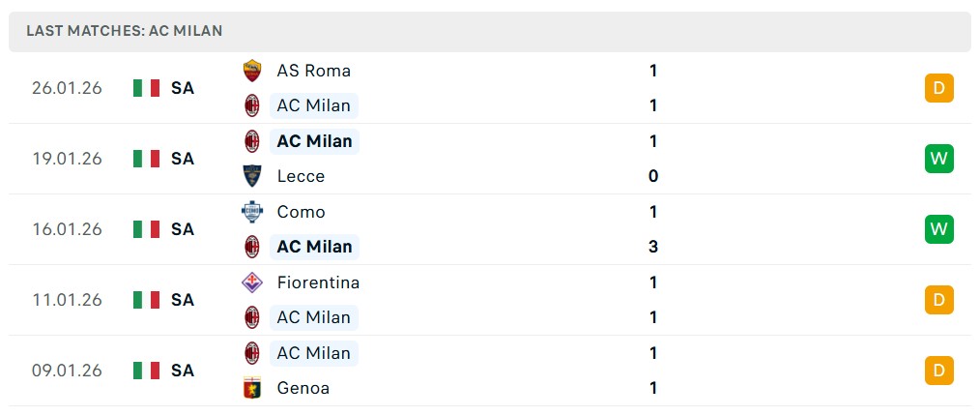Open the AS Roma team link
This screenshot has width=980, height=416.
point(313,71)
